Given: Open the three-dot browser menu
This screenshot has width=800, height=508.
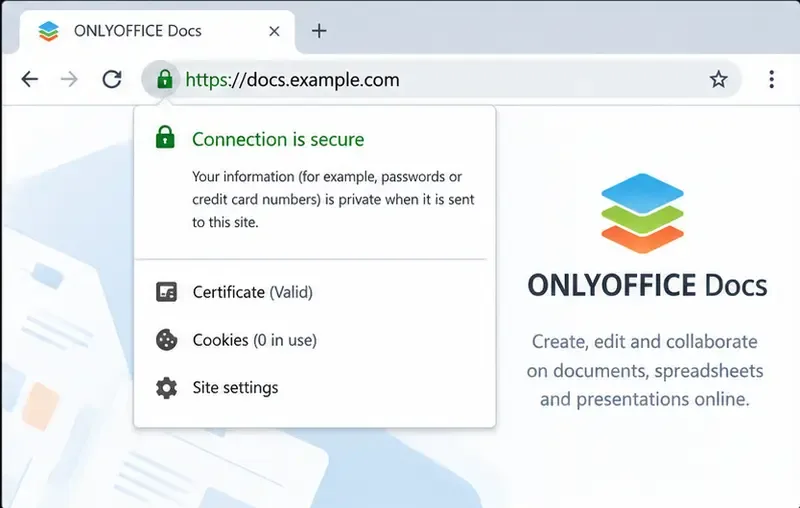Looking at the screenshot, I should (x=771, y=79).
